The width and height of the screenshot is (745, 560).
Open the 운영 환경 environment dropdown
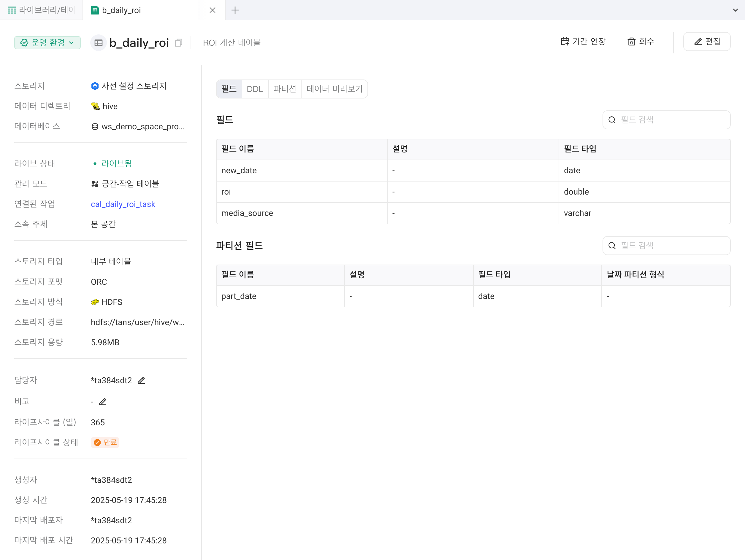point(47,43)
